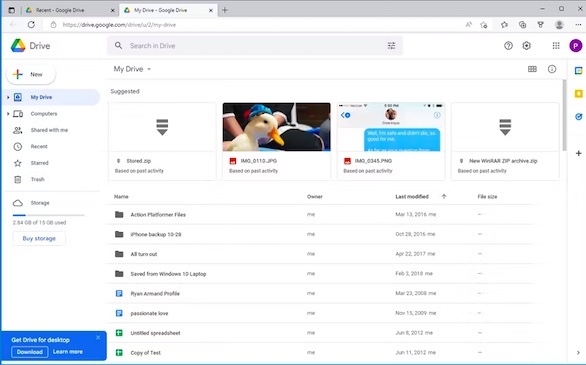The height and width of the screenshot is (365, 586).
Task: Click the Google Drive logo
Action: [18, 46]
